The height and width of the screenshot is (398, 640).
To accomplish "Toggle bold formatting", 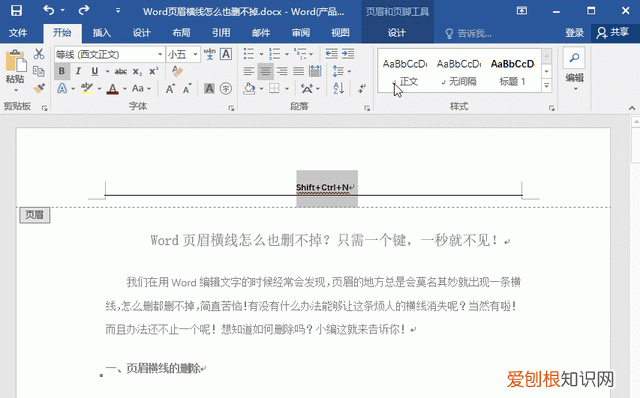I will coord(62,71).
